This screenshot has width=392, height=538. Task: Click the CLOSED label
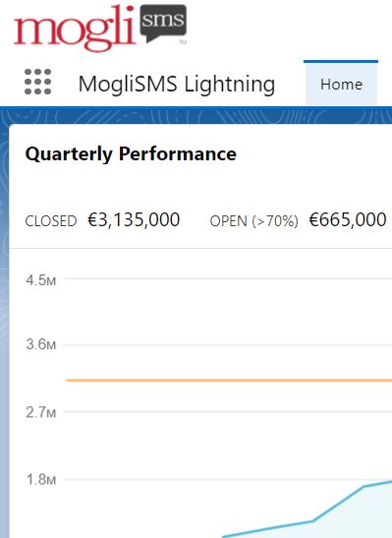51,221
